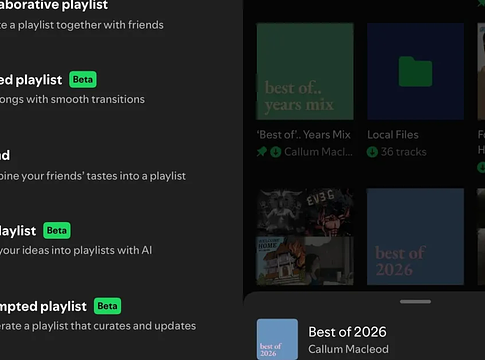Click the Callum Macl... owner label
This screenshot has width=485, height=360.
tap(318, 152)
